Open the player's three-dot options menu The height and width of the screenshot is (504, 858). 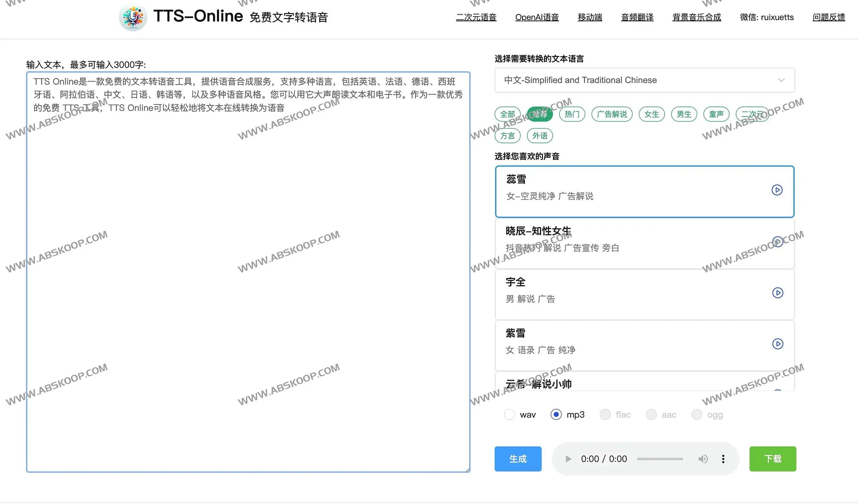pos(723,459)
